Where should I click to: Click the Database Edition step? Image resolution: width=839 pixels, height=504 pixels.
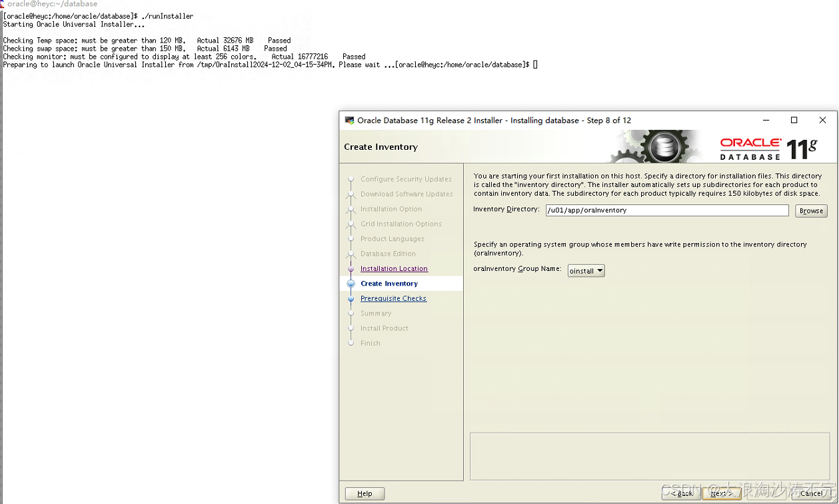click(x=388, y=254)
